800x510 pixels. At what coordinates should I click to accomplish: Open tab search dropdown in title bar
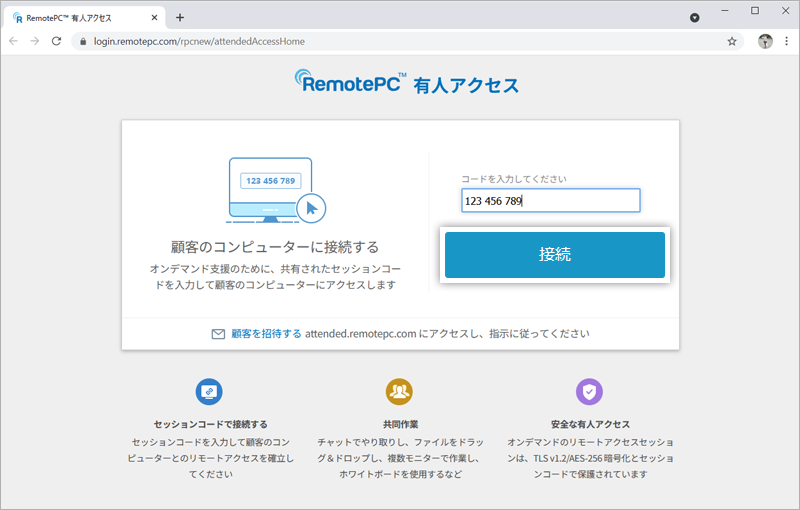694,18
